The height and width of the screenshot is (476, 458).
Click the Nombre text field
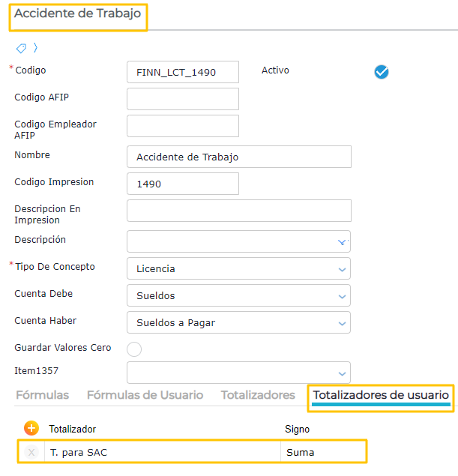[238, 157]
